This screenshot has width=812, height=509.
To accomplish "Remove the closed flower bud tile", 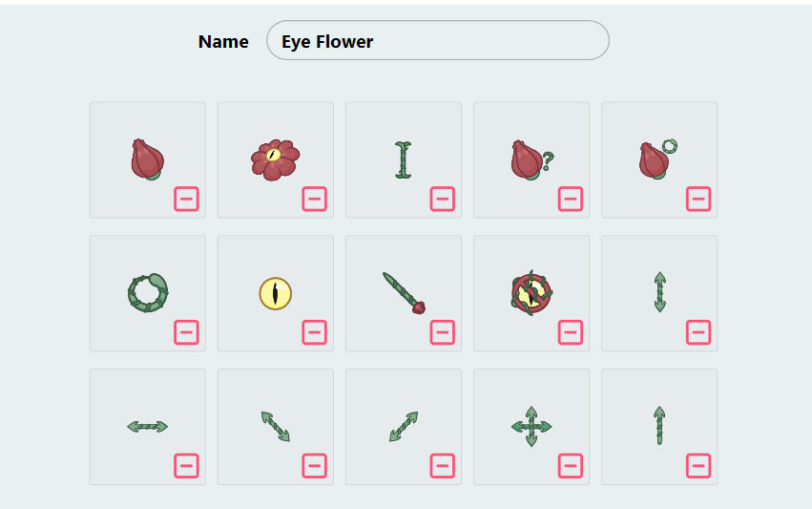I will point(187,199).
